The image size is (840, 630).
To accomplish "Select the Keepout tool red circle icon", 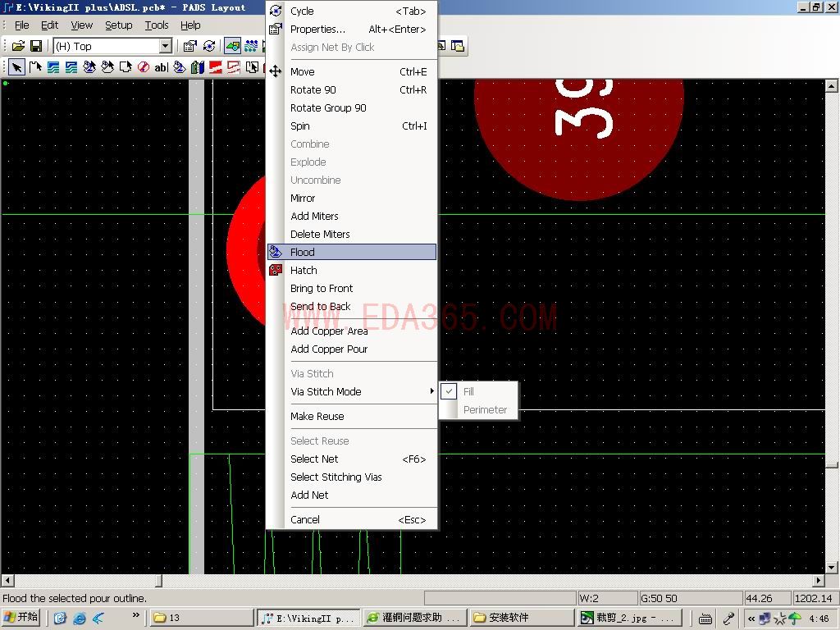I will (143, 67).
